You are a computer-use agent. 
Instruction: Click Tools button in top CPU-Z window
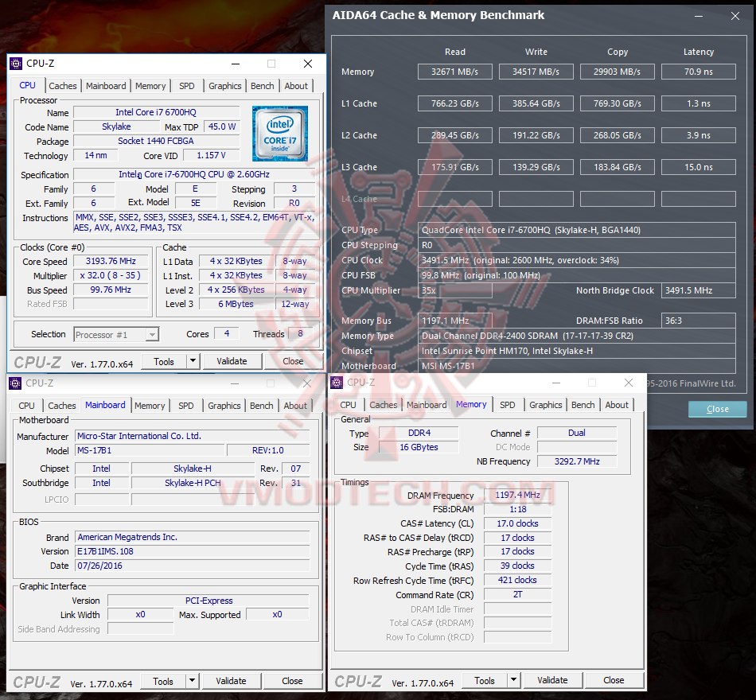tap(164, 362)
